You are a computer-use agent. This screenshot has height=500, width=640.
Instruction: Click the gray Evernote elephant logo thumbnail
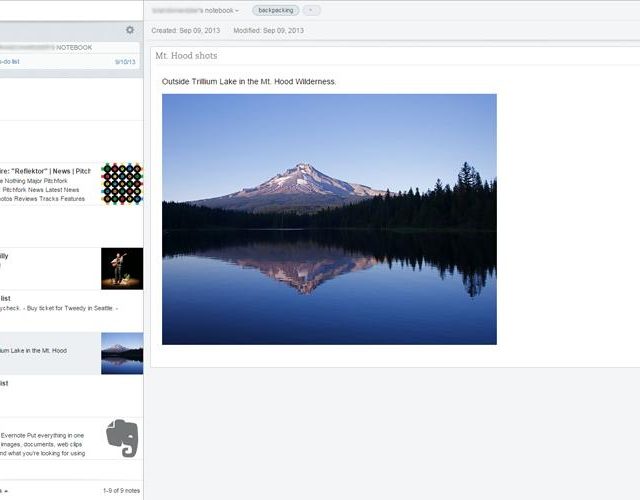[122, 438]
